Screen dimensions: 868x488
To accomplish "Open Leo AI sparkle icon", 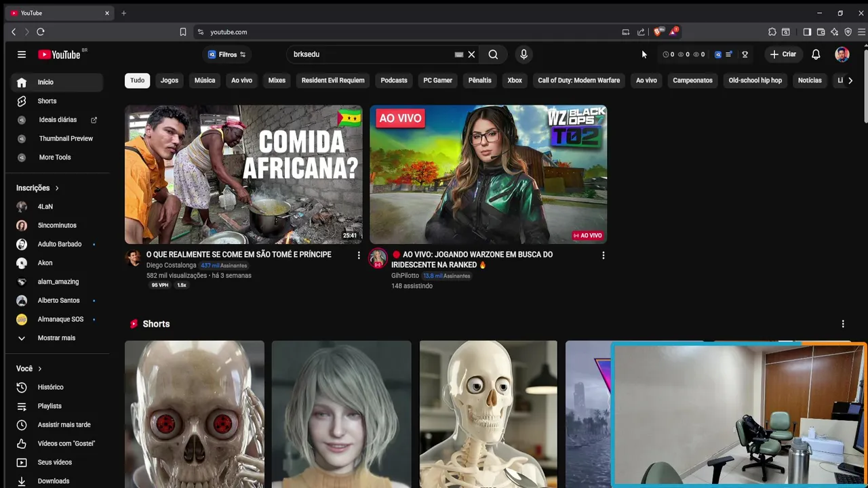I will click(x=834, y=32).
